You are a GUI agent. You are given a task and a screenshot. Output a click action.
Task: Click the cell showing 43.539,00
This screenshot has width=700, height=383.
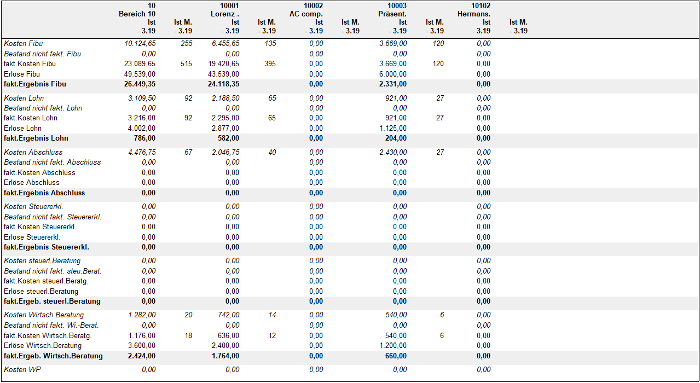point(224,74)
